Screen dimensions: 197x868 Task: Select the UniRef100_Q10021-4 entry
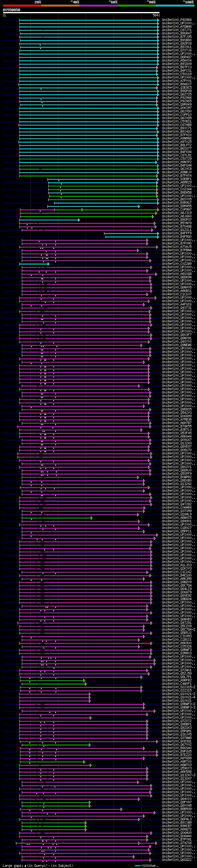click(179, 697)
